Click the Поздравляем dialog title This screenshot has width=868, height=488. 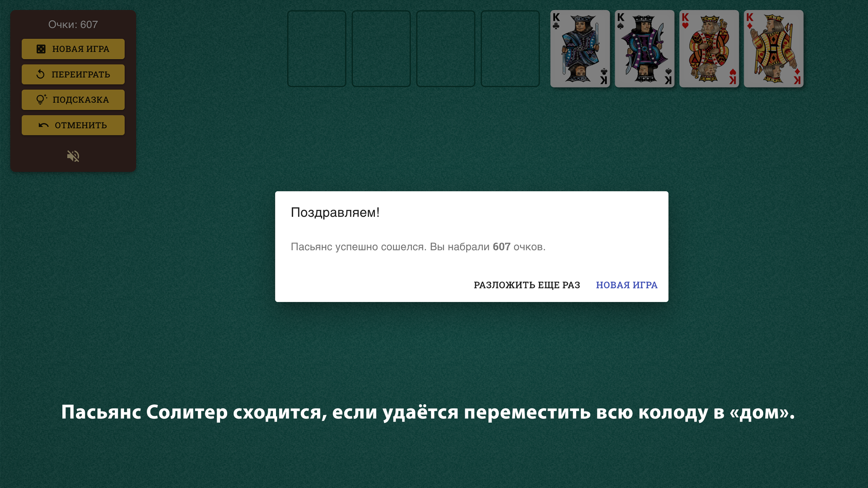[x=335, y=213]
